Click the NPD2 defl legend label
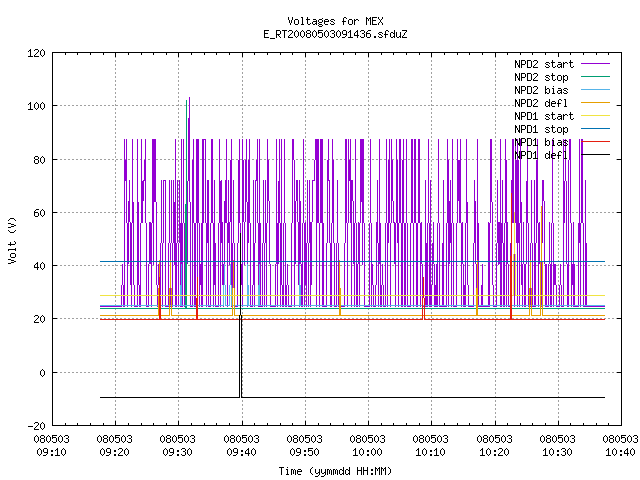 pos(541,103)
